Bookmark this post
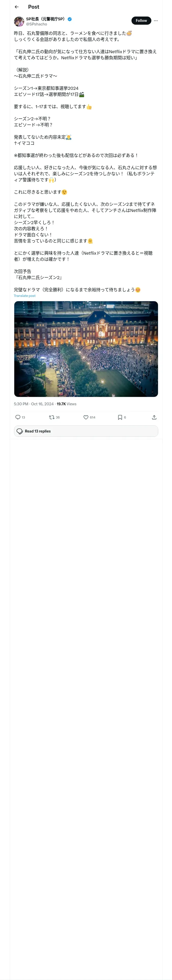 pos(120,417)
